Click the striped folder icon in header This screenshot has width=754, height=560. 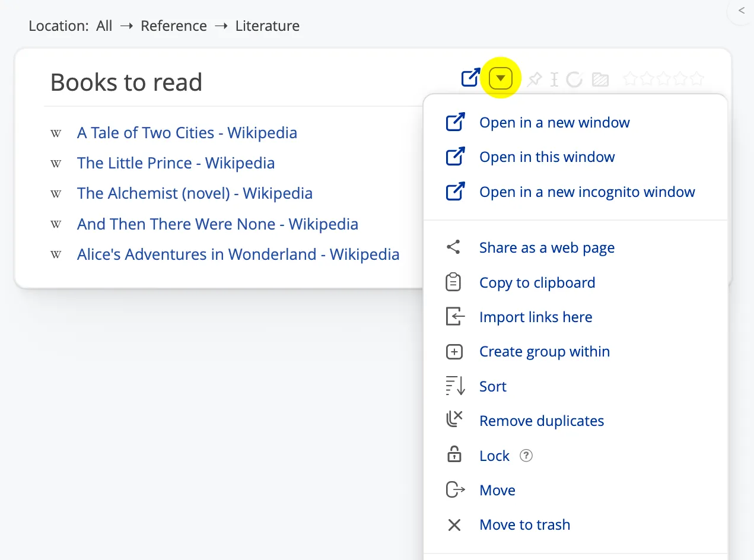click(x=600, y=79)
